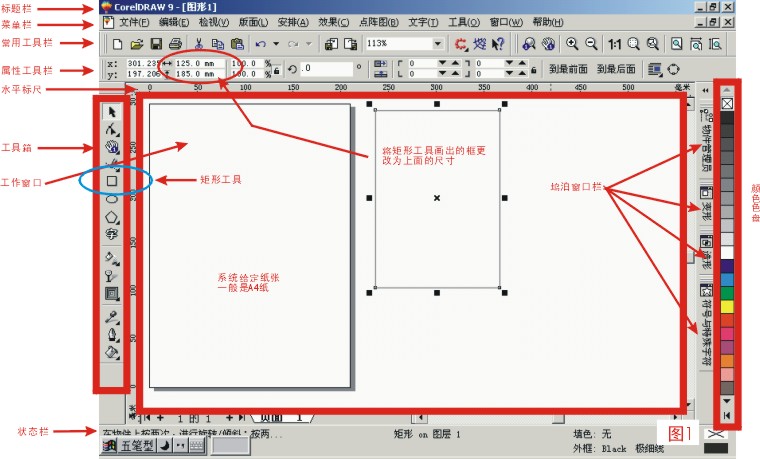Image resolution: width=760 pixels, height=459 pixels.
Task: Pick the yellow color swatch
Action: coord(727,306)
